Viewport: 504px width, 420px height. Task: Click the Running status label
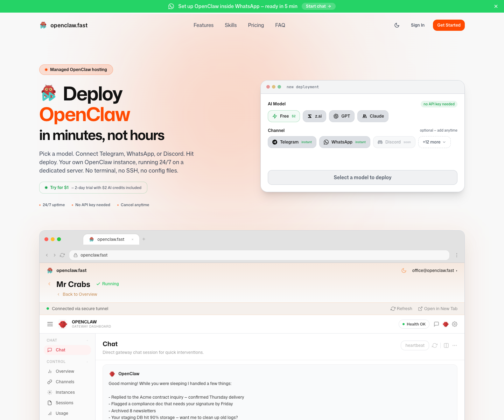point(108,284)
